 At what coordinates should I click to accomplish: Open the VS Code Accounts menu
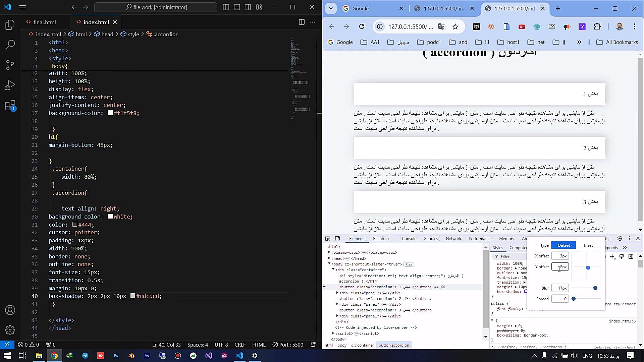pyautogui.click(x=10, y=310)
